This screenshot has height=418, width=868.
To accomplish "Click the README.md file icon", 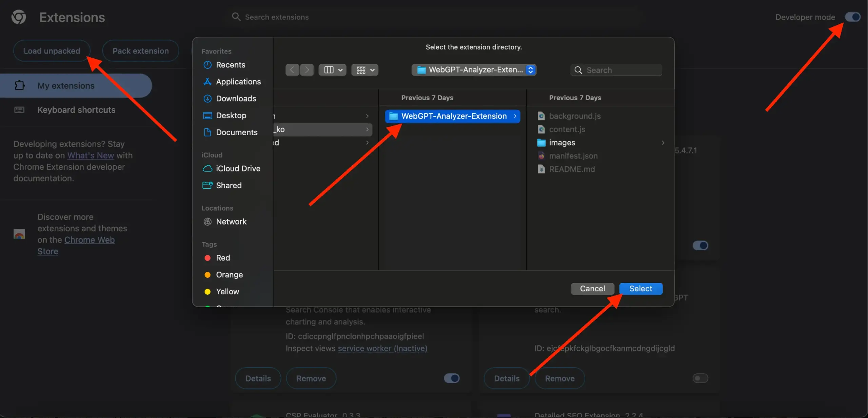I will [541, 169].
